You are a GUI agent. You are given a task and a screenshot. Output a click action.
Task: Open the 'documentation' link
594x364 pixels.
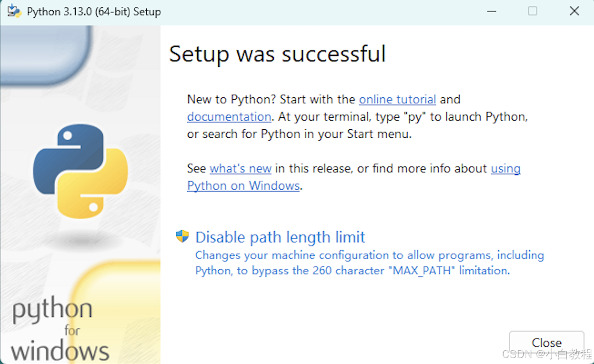[x=229, y=116]
